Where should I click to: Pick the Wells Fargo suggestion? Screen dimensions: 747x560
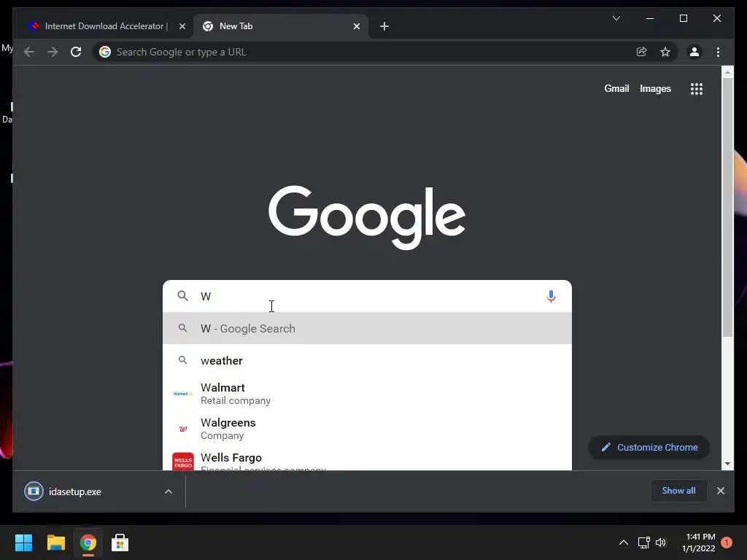pyautogui.click(x=368, y=459)
